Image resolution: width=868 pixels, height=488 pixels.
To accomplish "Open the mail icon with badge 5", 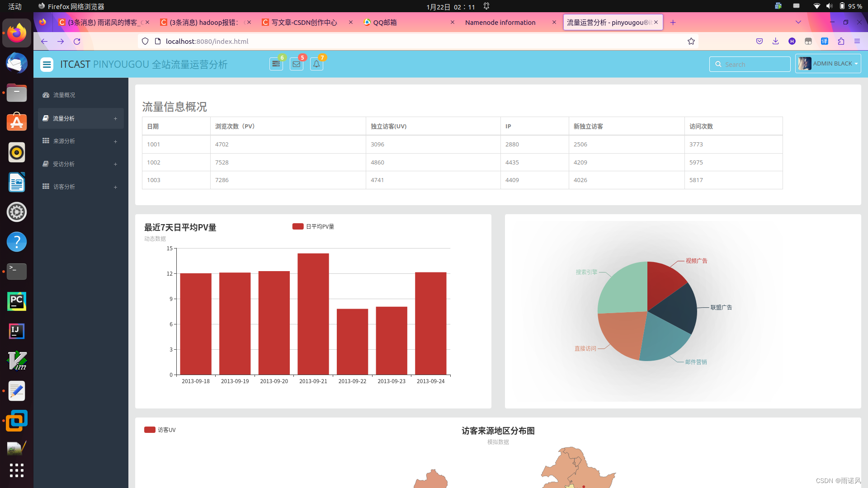I will pyautogui.click(x=297, y=64).
